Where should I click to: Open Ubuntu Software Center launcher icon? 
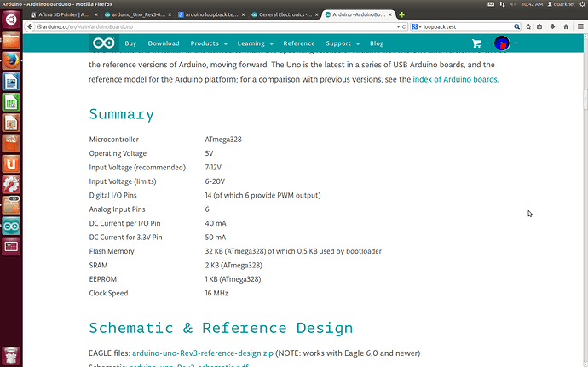[11, 143]
